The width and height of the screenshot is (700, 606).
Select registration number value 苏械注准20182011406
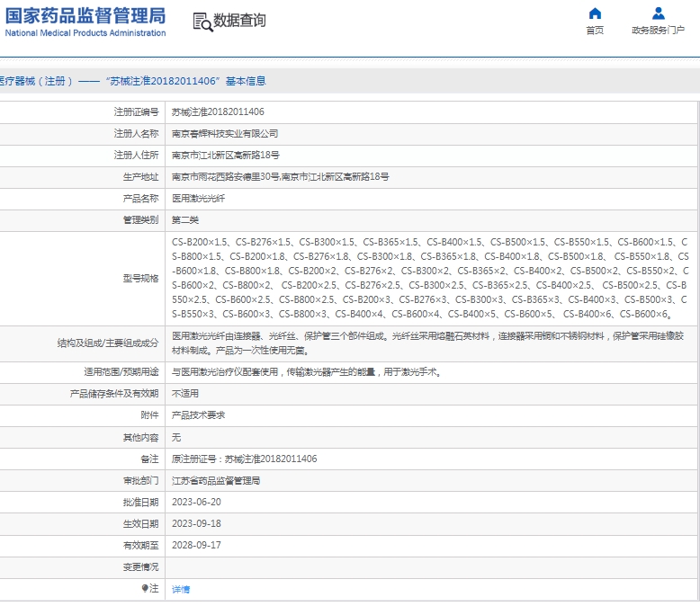click(218, 112)
